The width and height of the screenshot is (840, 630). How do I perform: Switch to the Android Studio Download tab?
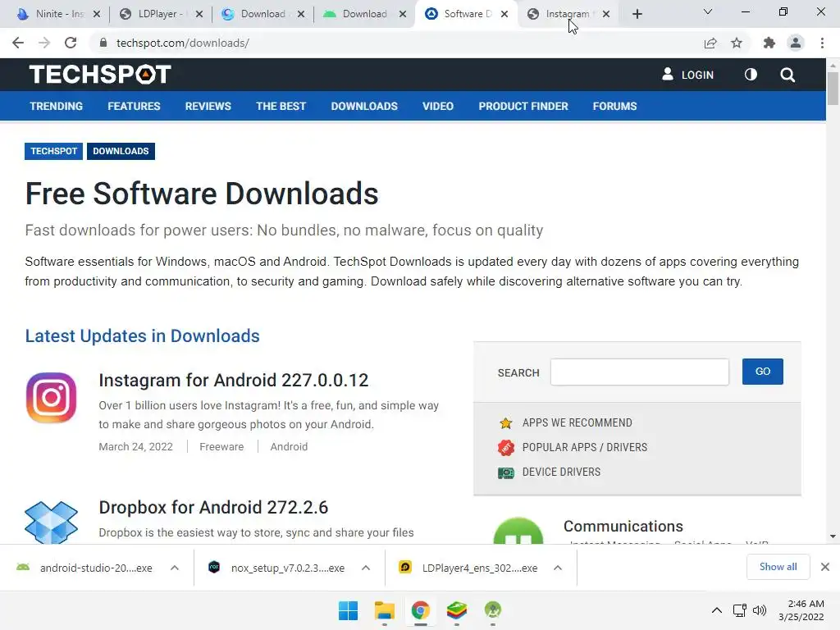365,14
